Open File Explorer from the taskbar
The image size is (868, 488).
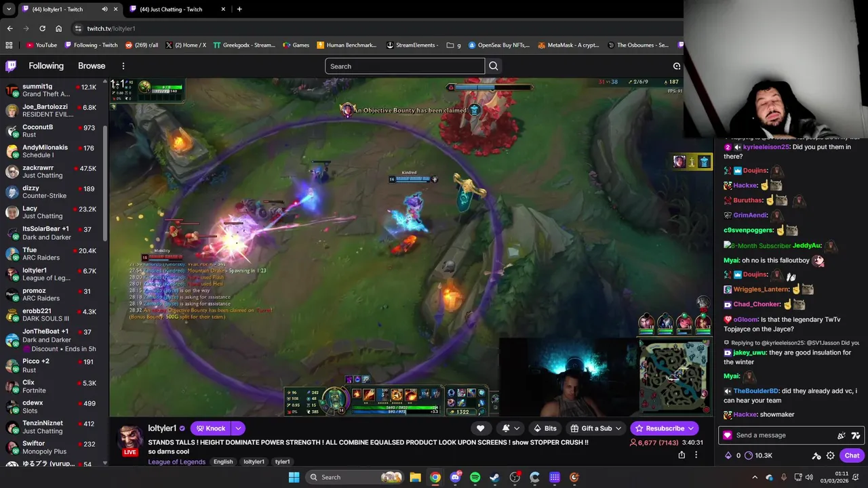click(x=415, y=477)
